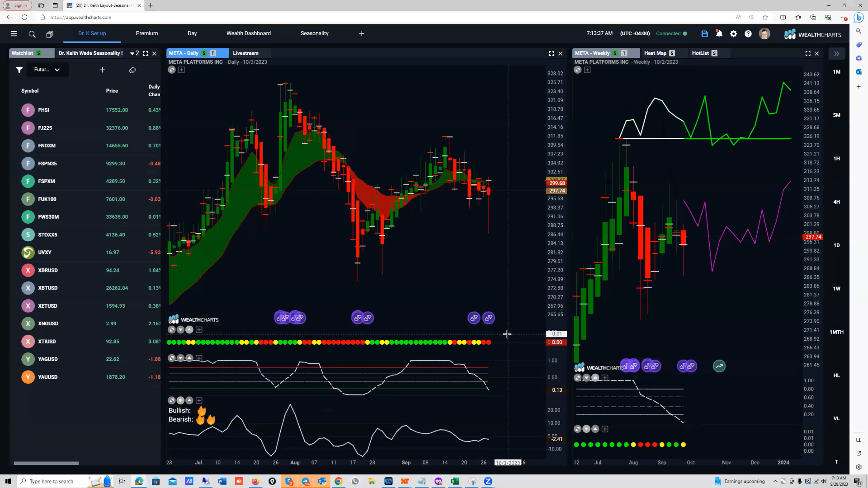Click the layout windows icon beside search
The height and width of the screenshot is (488, 868).
(x=50, y=34)
